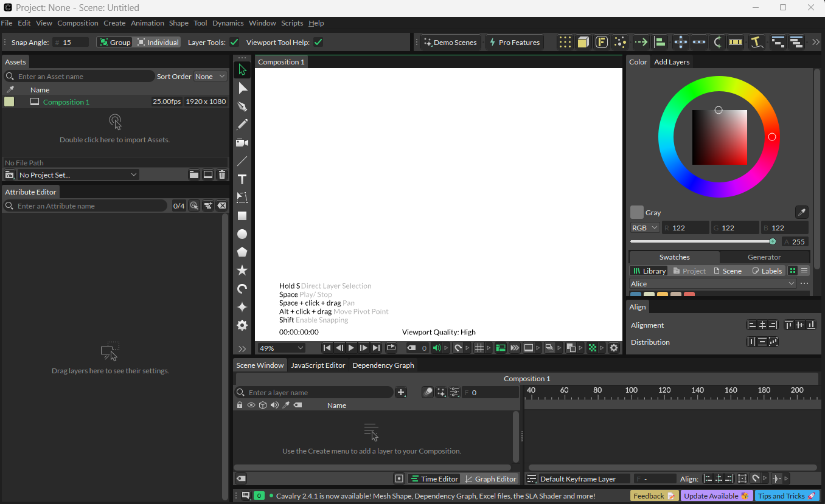Select the Arc tool
The width and height of the screenshot is (825, 504).
coord(242,289)
